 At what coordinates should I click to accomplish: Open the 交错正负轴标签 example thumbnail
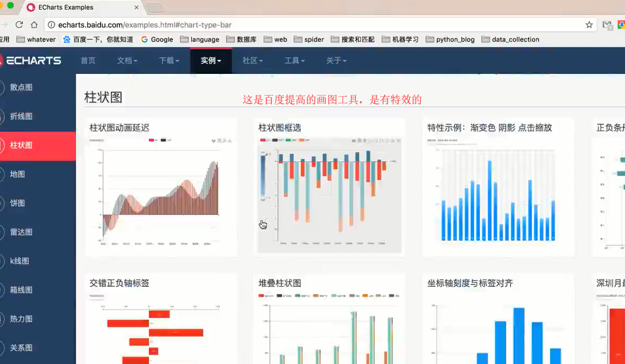161,328
